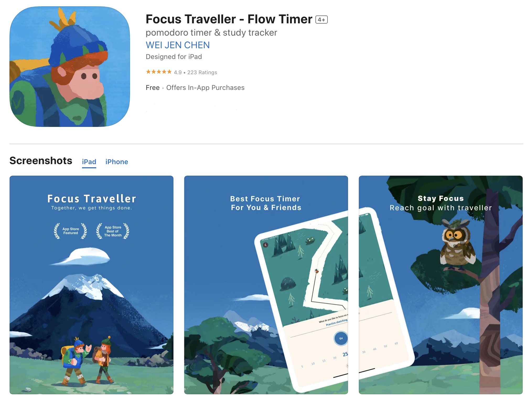
Task: Open the Best Focus Timer screenshot
Action: 266,285
